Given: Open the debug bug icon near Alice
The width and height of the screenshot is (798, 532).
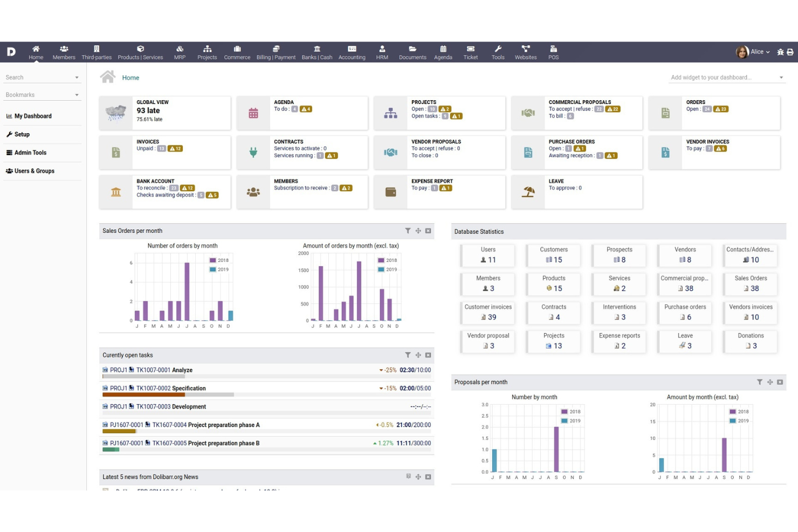Looking at the screenshot, I should [x=780, y=52].
